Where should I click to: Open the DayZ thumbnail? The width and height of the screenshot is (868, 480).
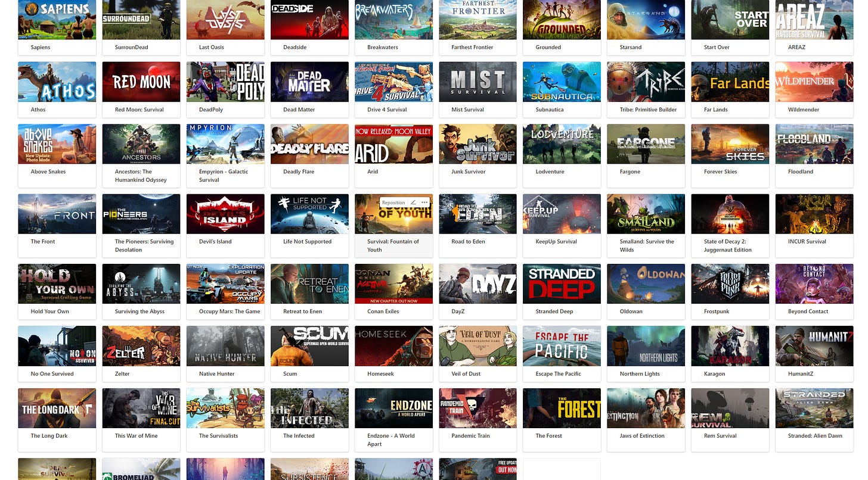tap(478, 283)
